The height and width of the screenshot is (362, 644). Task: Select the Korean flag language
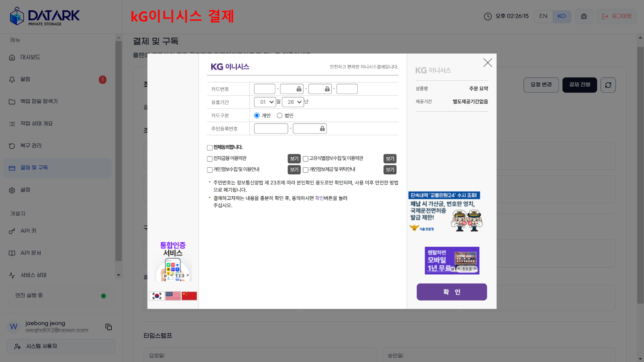point(157,296)
